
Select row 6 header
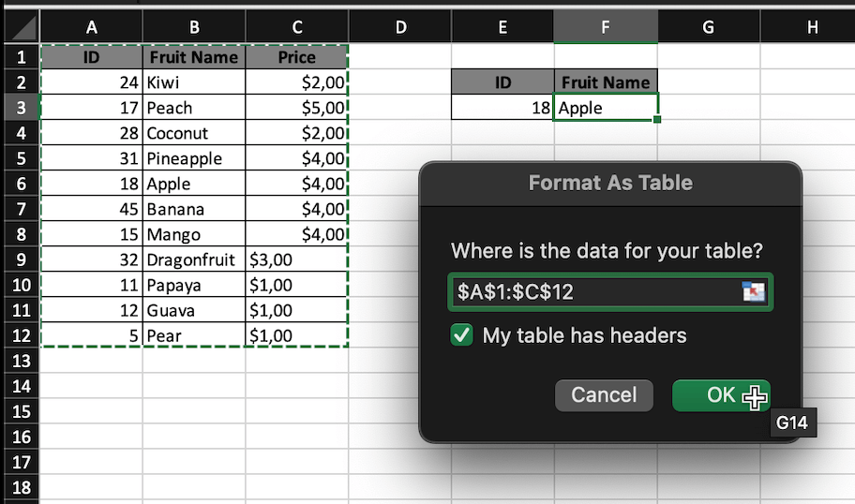pyautogui.click(x=22, y=184)
